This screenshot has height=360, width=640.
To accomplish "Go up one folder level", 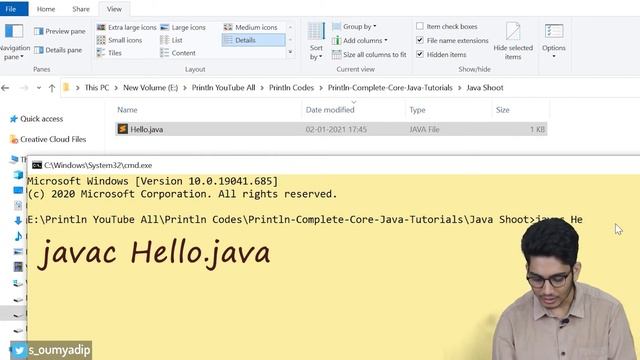I will click(x=52, y=88).
